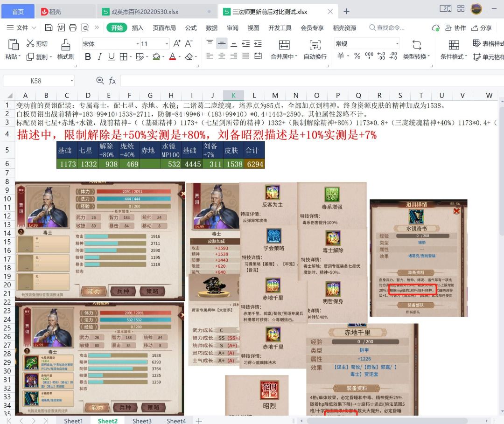Click the horizontal scrollbar at bottom
The width and height of the screenshot is (504, 424).
pos(387,420)
